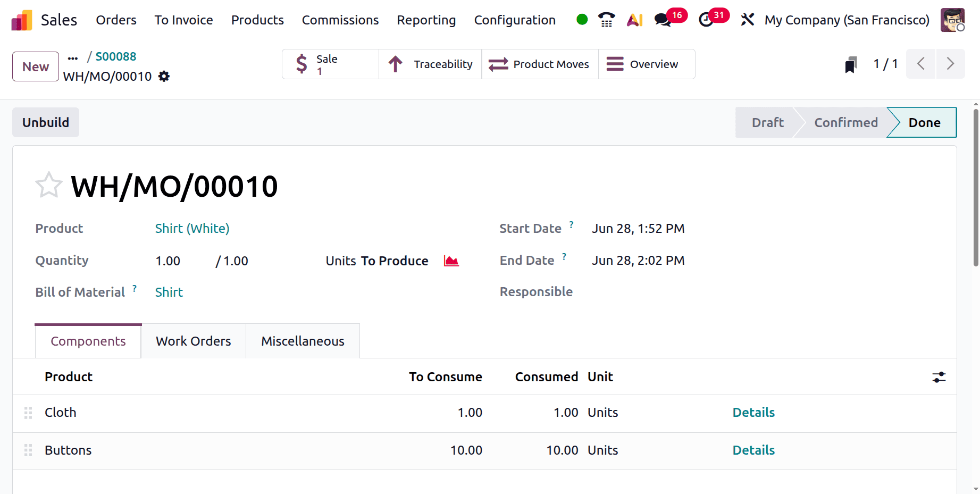Click the bookmark icon near pager
980x494 pixels.
coord(851,64)
